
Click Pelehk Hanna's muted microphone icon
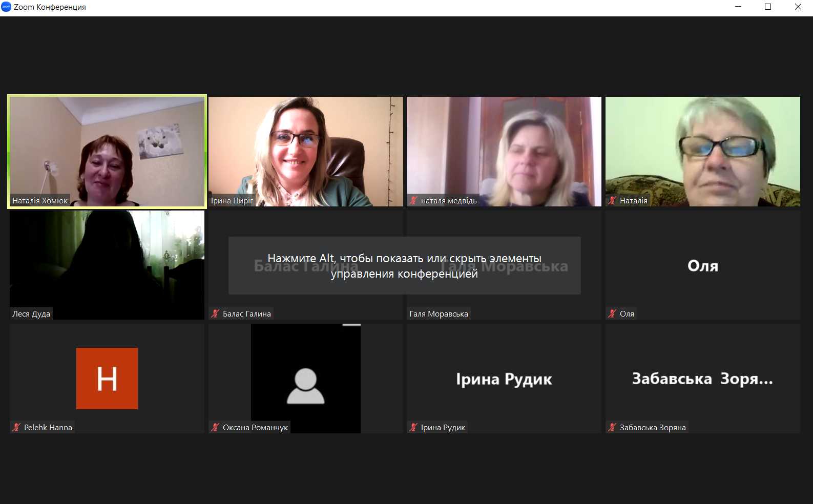tap(16, 428)
